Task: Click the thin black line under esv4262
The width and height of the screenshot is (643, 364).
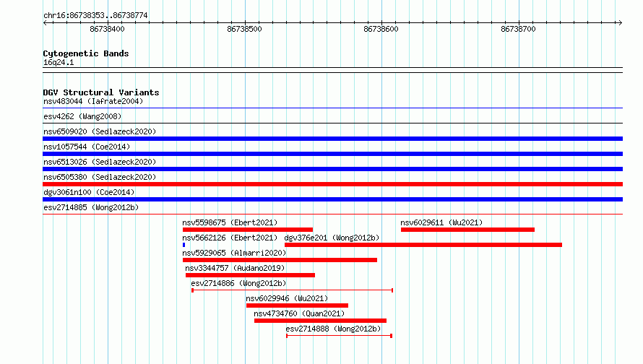Action: click(x=332, y=123)
